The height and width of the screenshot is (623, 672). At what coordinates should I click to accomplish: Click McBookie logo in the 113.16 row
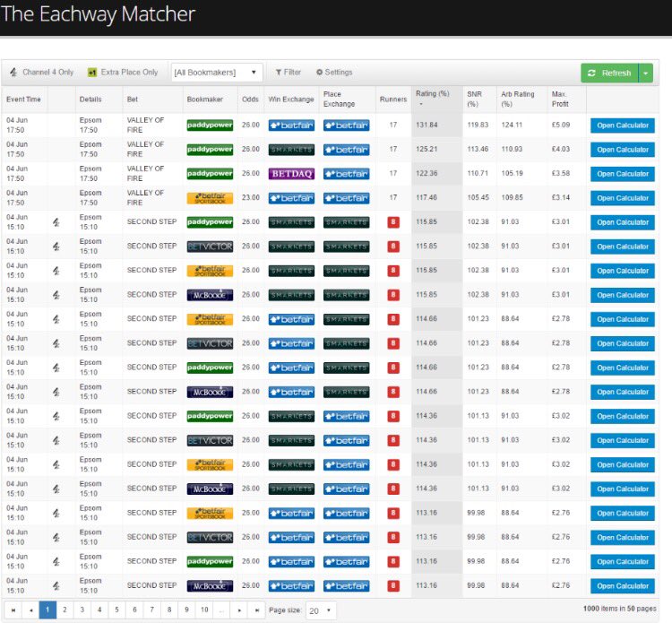210,585
